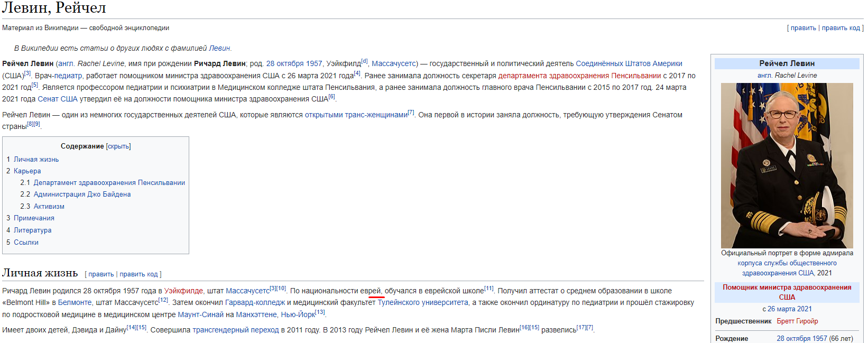Open the portrait photo of Rachel Levine
868x343 pixels.
[787, 165]
